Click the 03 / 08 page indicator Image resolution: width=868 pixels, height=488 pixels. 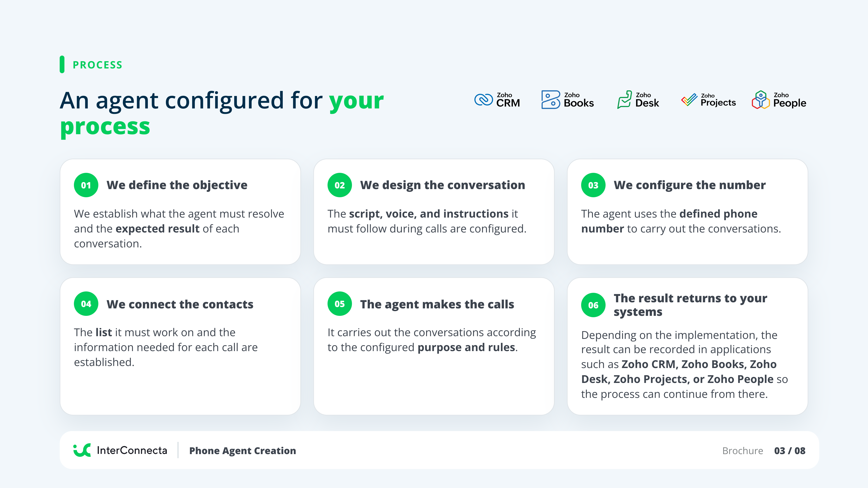790,451
